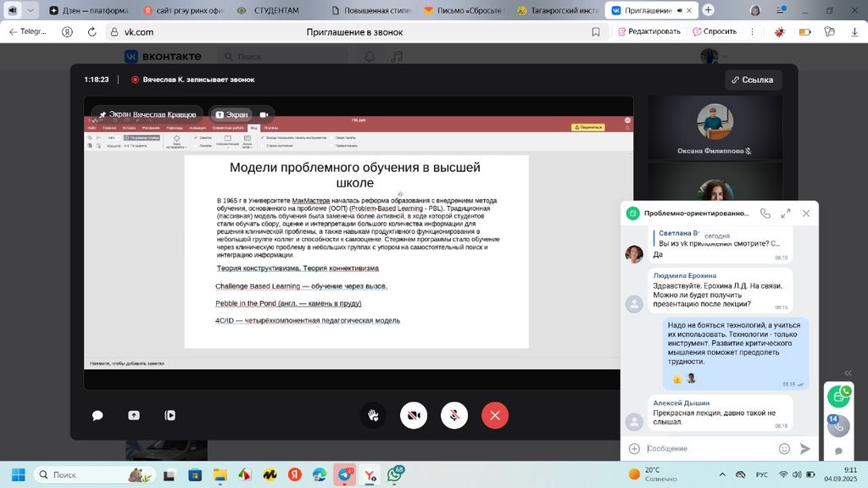Unmute the microphone

[454, 415]
